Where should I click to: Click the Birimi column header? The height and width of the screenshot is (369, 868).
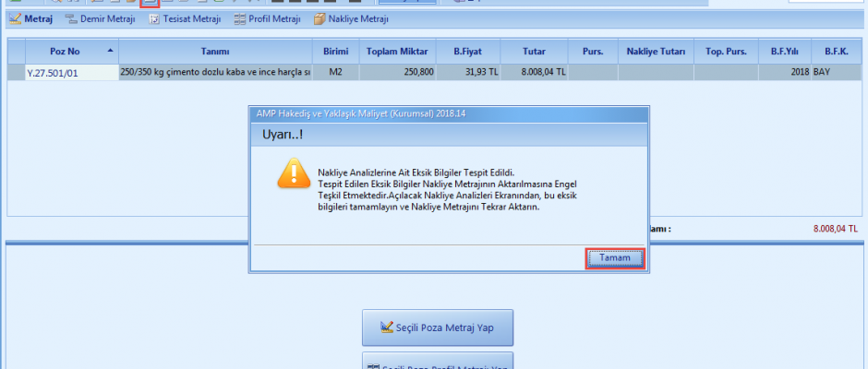point(335,52)
